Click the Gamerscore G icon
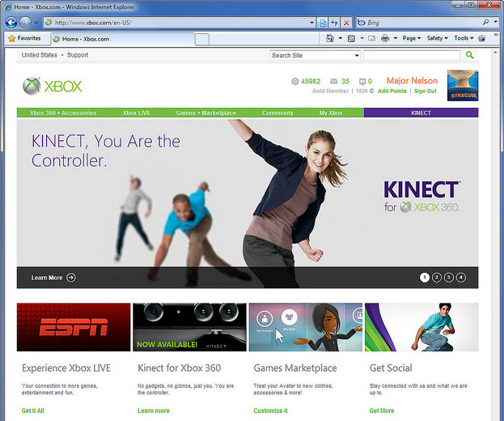Viewport: 504px width, 421px height. (294, 82)
